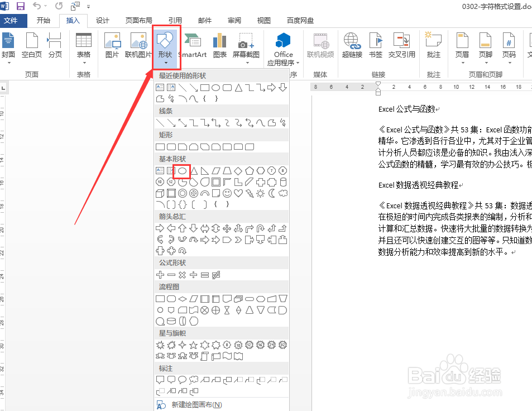Select the rectangular callout under 标注
532x411 pixels.
click(160, 379)
